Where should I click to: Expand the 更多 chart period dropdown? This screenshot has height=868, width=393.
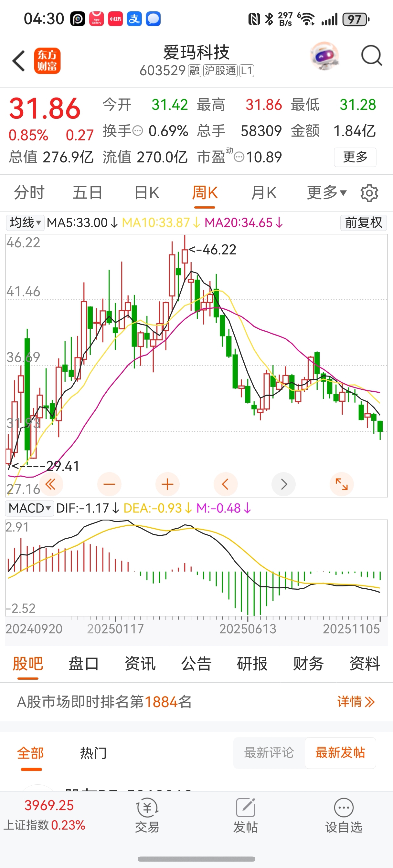coord(326,193)
